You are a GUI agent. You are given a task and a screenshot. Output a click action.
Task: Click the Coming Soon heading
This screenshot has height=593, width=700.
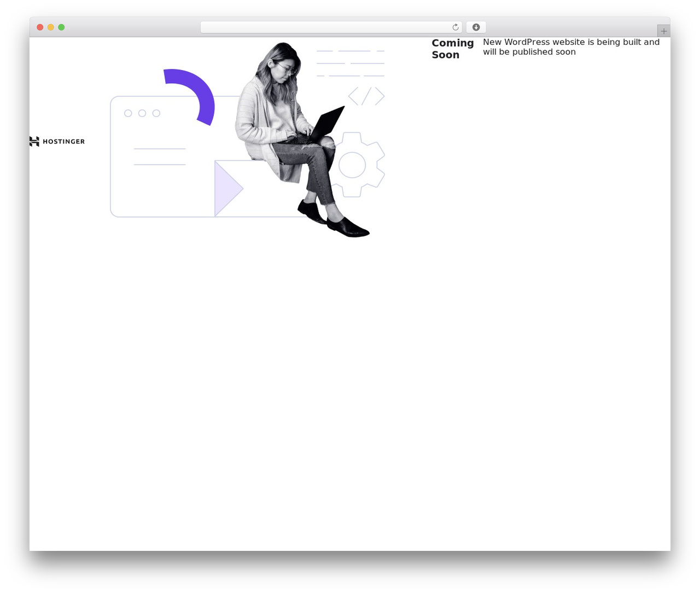click(453, 49)
